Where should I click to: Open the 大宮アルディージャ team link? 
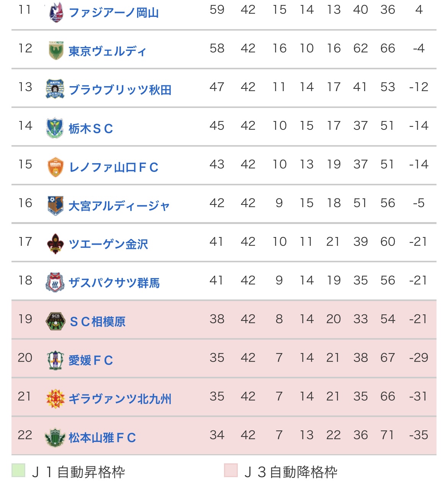point(119,206)
